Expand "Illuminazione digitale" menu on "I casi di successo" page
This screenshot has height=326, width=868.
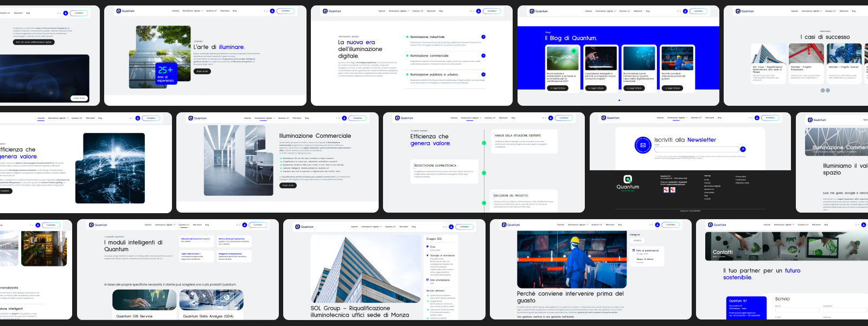click(812, 11)
